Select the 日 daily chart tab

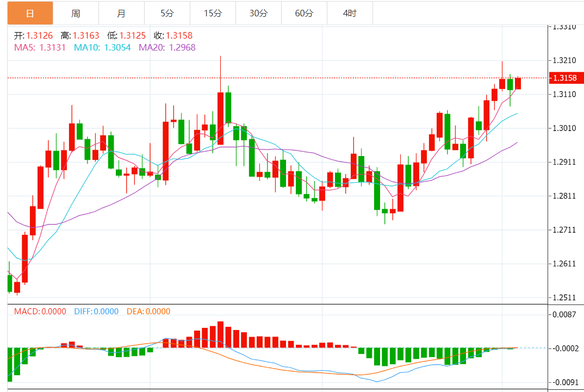click(30, 14)
